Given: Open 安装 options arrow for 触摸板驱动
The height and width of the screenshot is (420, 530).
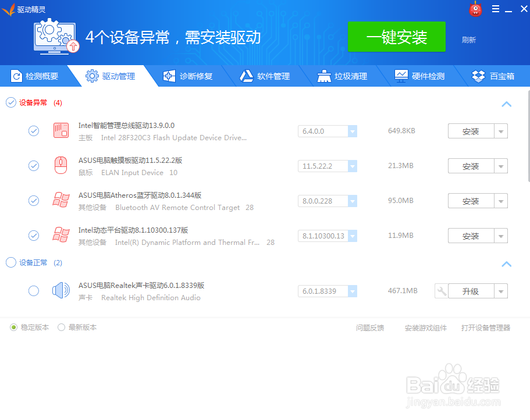Looking at the screenshot, I should click(501, 166).
